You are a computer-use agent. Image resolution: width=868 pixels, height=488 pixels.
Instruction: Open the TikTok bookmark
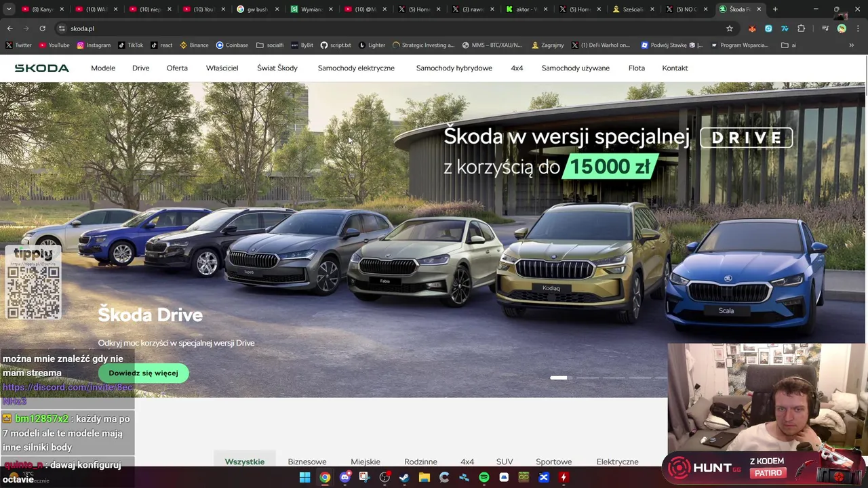130,45
